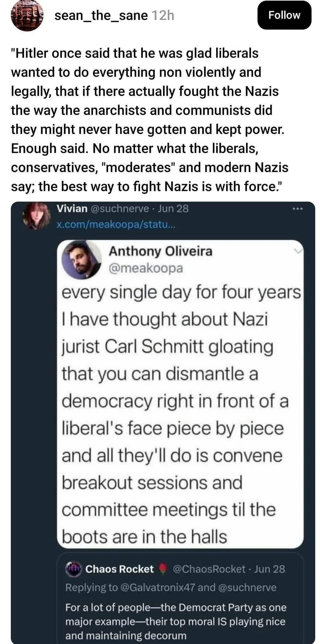Viewport: 320px width, 644px height.
Task: Open the Chaos Rocket display name
Action: coord(119,569)
